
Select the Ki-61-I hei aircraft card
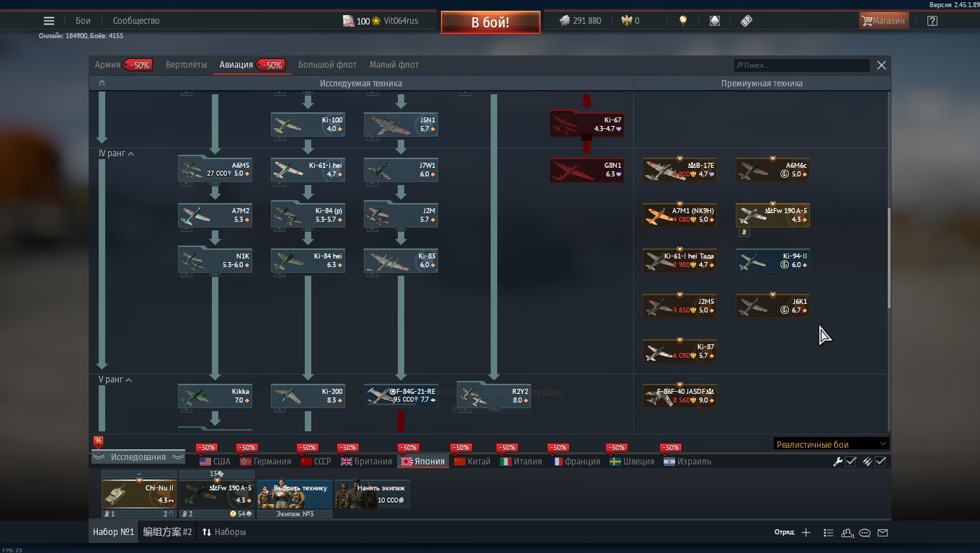308,169
